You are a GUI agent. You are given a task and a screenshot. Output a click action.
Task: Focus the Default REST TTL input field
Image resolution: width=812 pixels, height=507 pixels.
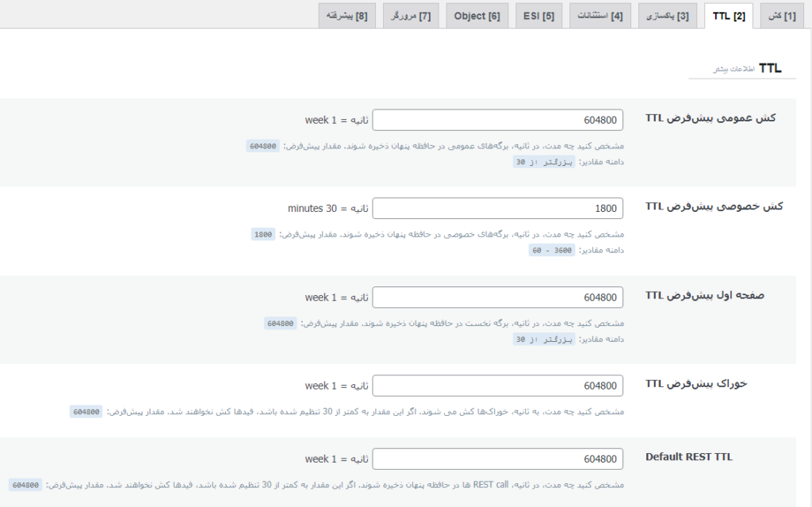[x=497, y=459]
